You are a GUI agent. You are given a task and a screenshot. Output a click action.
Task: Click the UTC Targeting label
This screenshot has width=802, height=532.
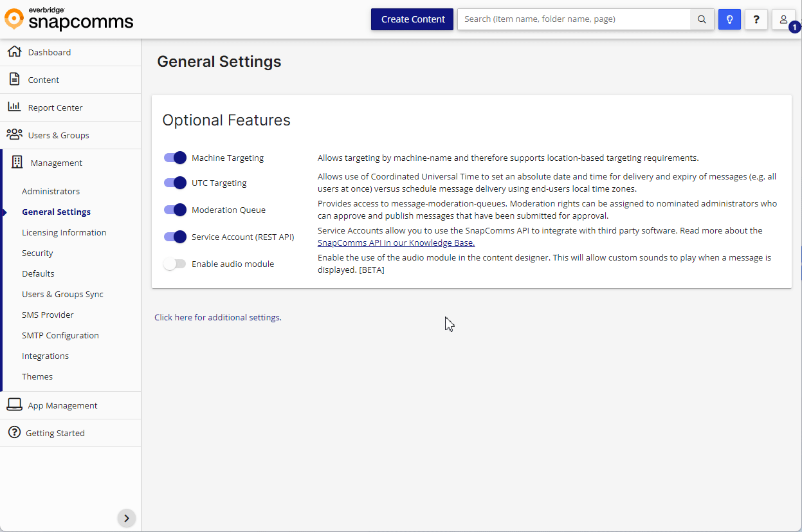click(x=219, y=183)
